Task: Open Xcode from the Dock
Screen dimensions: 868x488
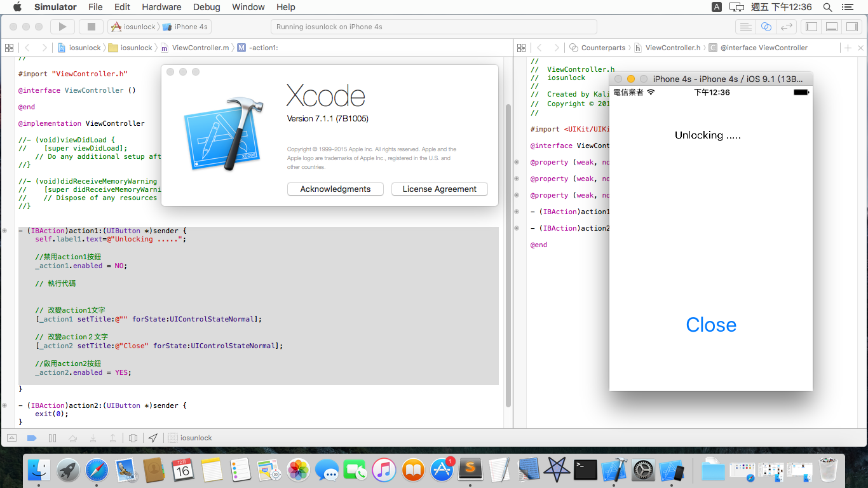Action: pos(614,470)
